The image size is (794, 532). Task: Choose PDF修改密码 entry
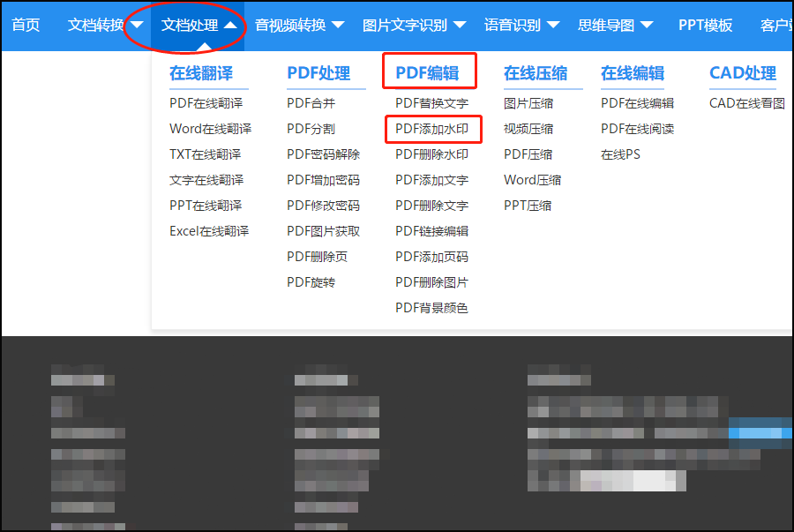tap(323, 206)
